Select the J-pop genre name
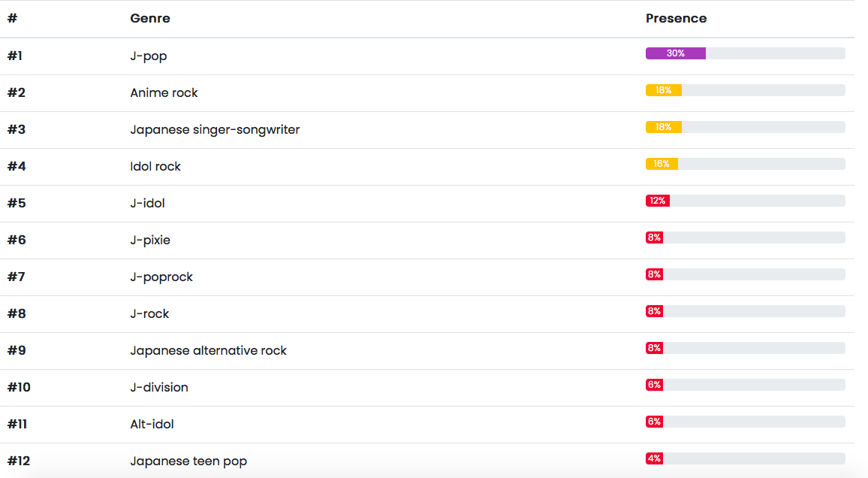Image resolution: width=868 pixels, height=478 pixels. 149,56
